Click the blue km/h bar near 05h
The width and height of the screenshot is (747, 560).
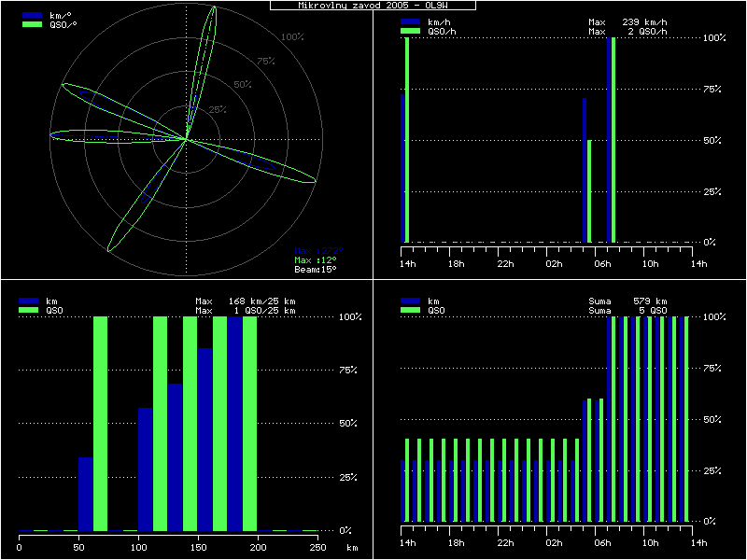pos(585,171)
